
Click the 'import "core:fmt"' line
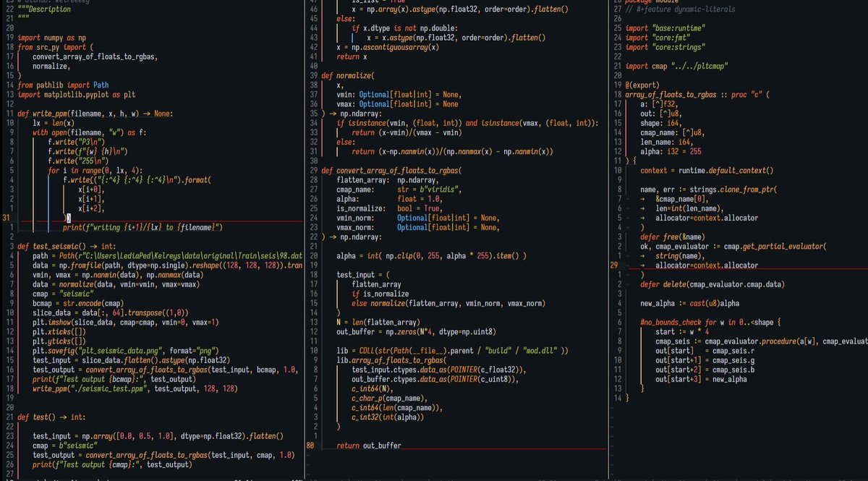coord(658,38)
